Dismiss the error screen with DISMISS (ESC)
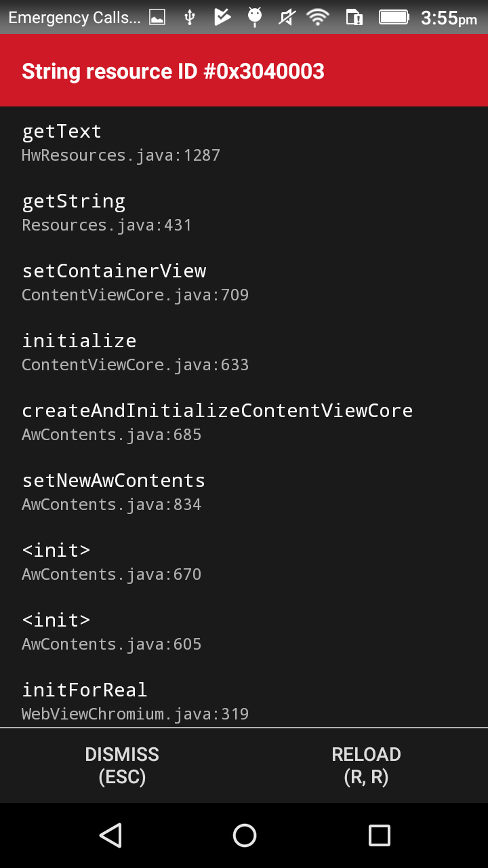 pos(122,765)
